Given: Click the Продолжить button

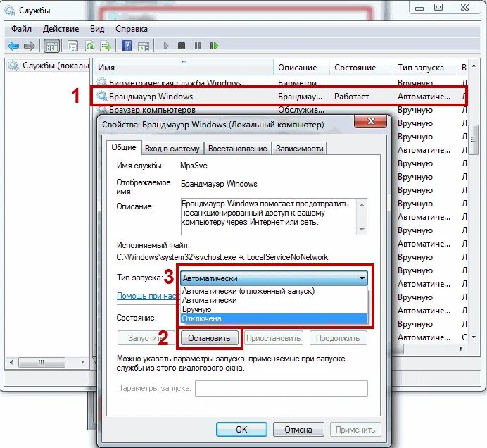Looking at the screenshot, I should click(338, 338).
